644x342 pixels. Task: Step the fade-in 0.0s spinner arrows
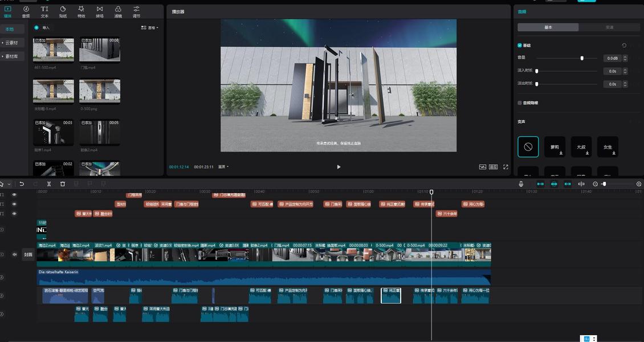pyautogui.click(x=625, y=71)
